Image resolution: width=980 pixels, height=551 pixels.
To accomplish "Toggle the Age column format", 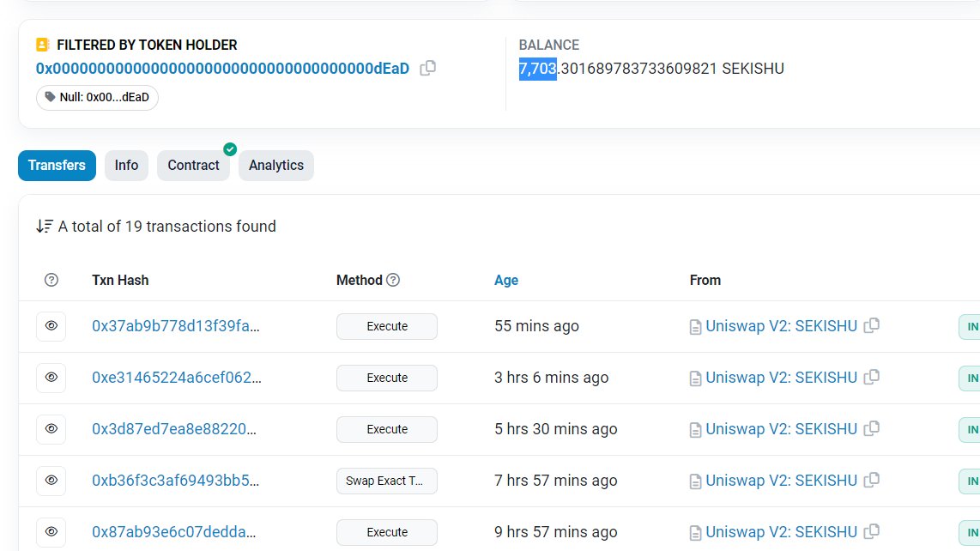I will pos(506,280).
